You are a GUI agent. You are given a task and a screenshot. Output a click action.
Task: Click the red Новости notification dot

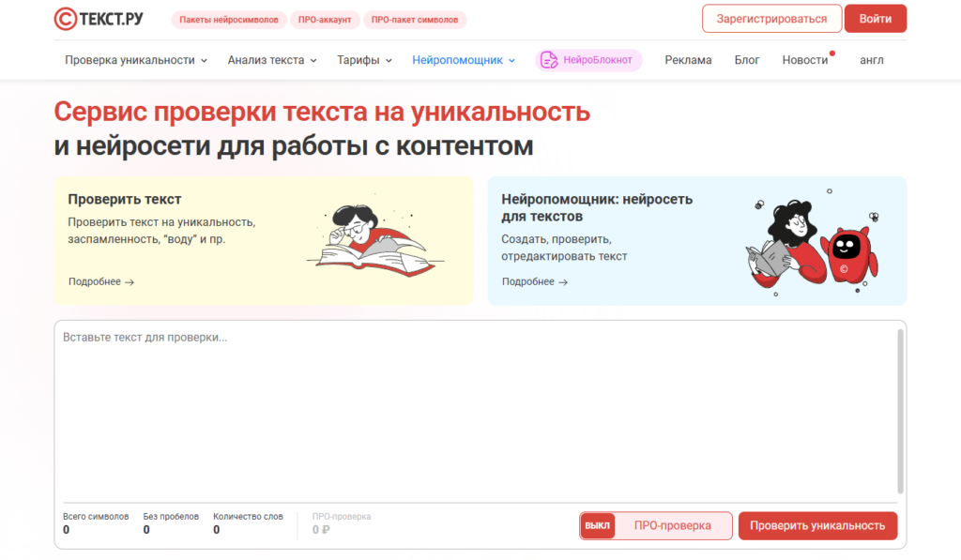pyautogui.click(x=832, y=53)
